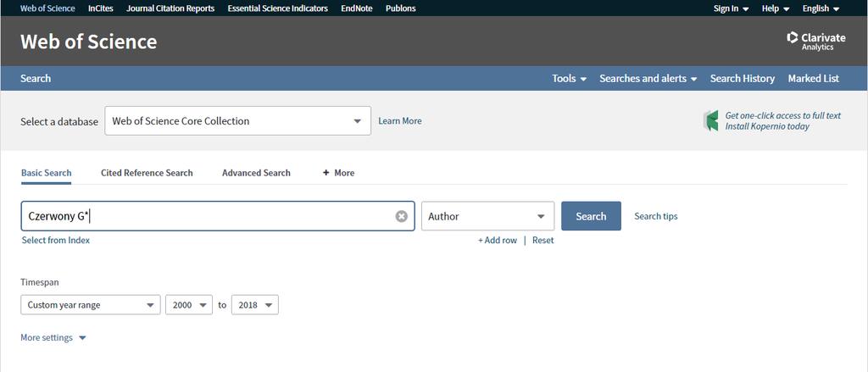
Task: Click the Kopernio green icon
Action: pos(710,120)
